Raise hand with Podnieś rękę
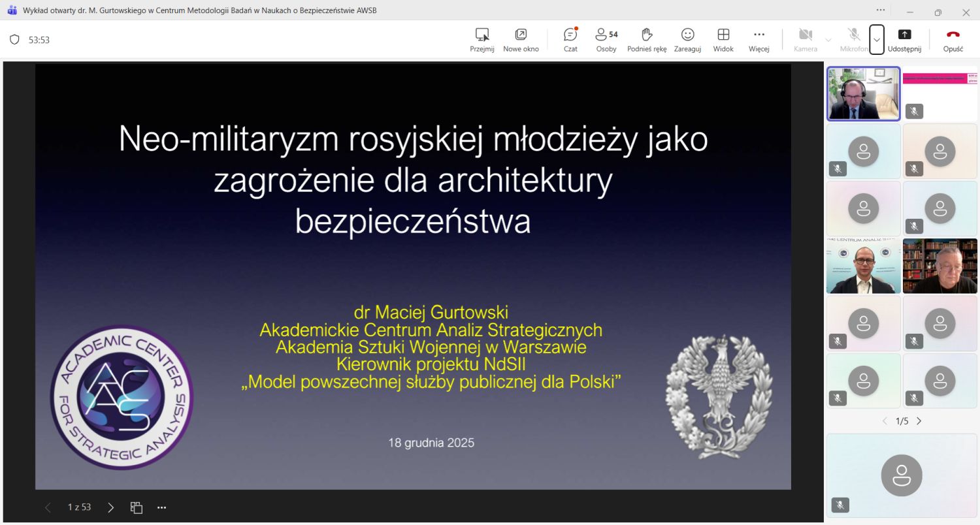Viewport: 980px width, 525px height. pyautogui.click(x=646, y=40)
